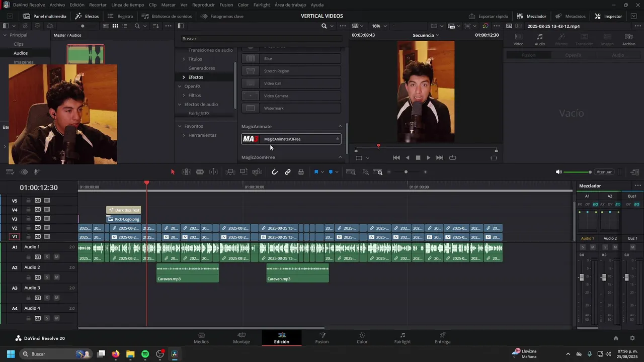Click play reverse in viewer
The image size is (644, 362).
408,158
